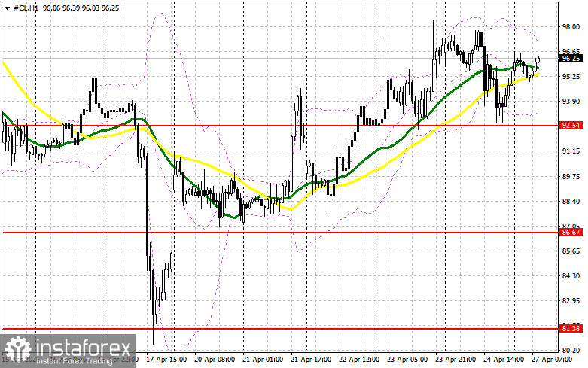Click the OHLC values 96.06 96.39 96.03 96.25
Image resolution: width=588 pixels, height=368 pixels.
pos(81,8)
